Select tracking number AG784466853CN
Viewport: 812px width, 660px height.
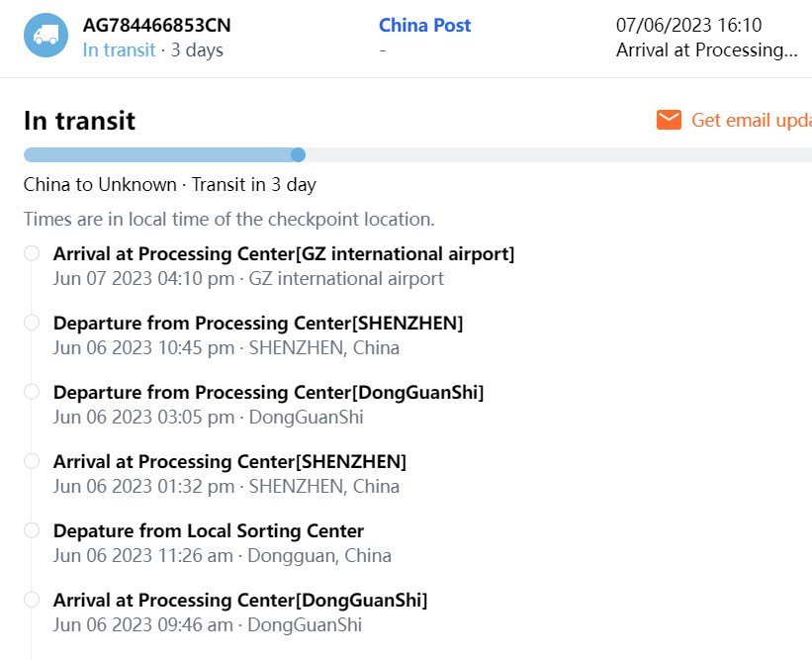click(x=157, y=26)
